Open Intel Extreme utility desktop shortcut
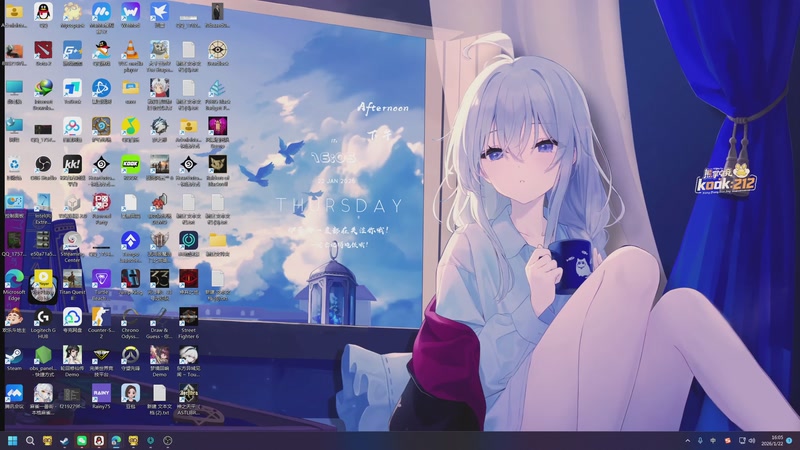This screenshot has width=800, height=450. pos(43,203)
